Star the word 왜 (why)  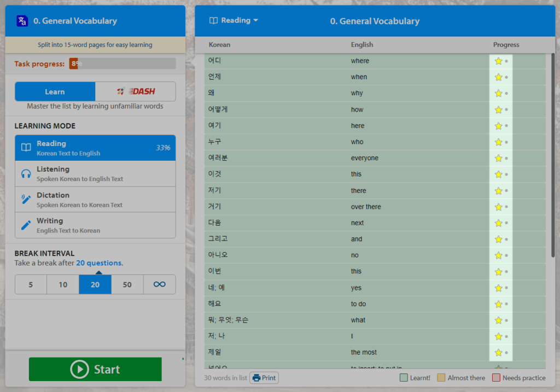pyautogui.click(x=499, y=93)
